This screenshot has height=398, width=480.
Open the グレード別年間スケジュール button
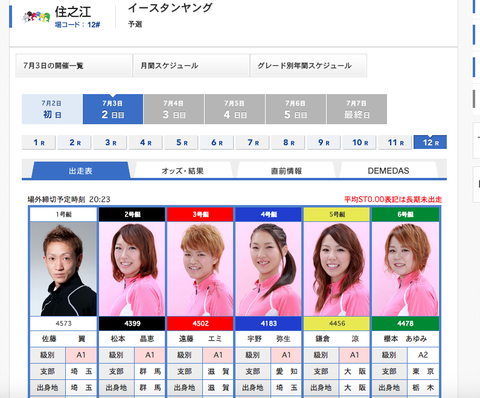tap(309, 66)
